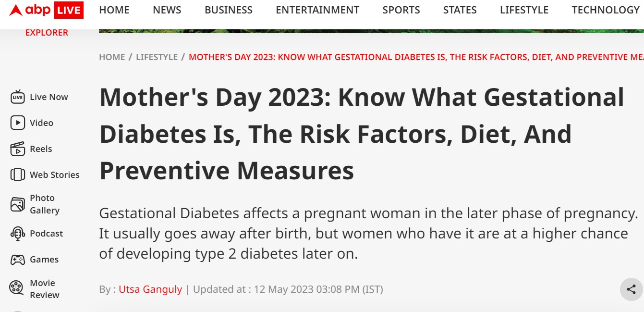Open author Utsa Ganguly's profile
Image resolution: width=644 pixels, height=312 pixels.
coord(150,289)
